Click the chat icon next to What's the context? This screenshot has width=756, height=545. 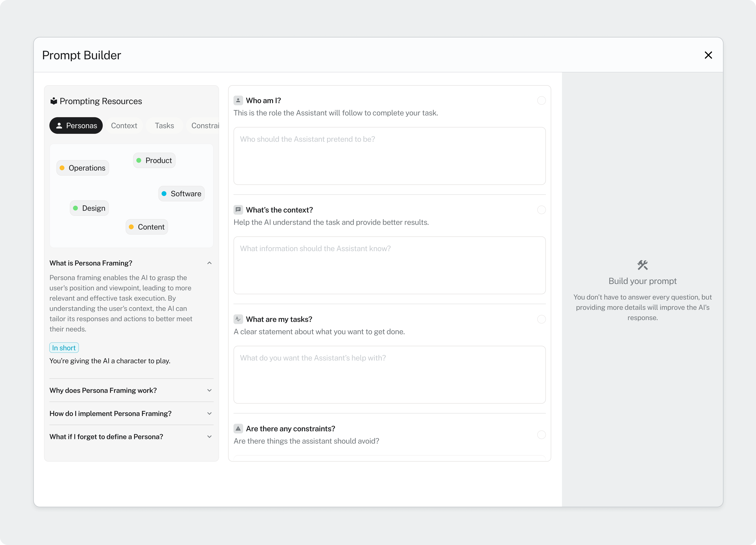tap(238, 210)
